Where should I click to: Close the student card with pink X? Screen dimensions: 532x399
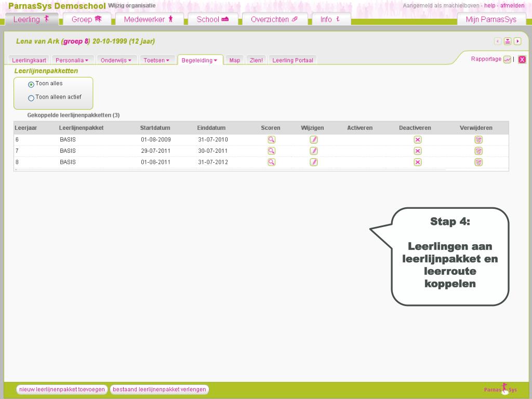(x=522, y=60)
